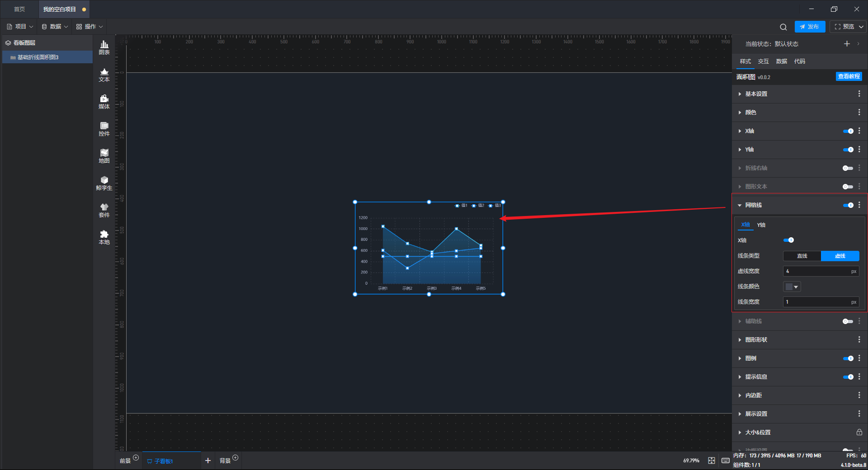Image resolution: width=868 pixels, height=470 pixels.
Task: Enable the 图形文本 switch
Action: (848, 187)
